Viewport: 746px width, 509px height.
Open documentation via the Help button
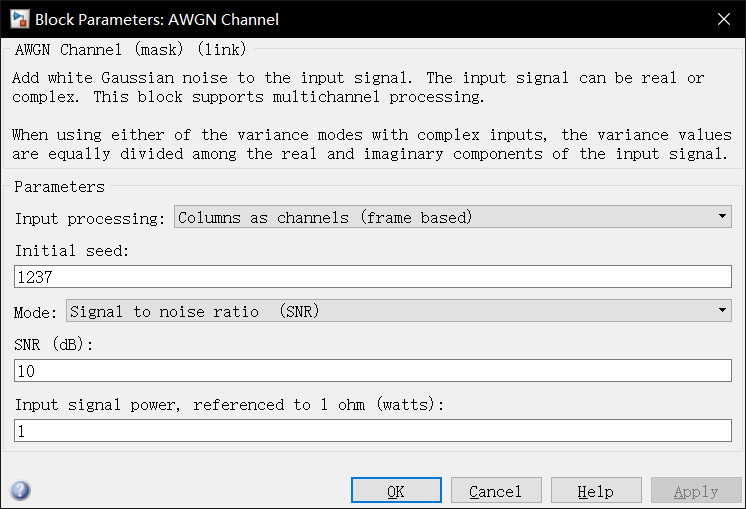(x=596, y=490)
